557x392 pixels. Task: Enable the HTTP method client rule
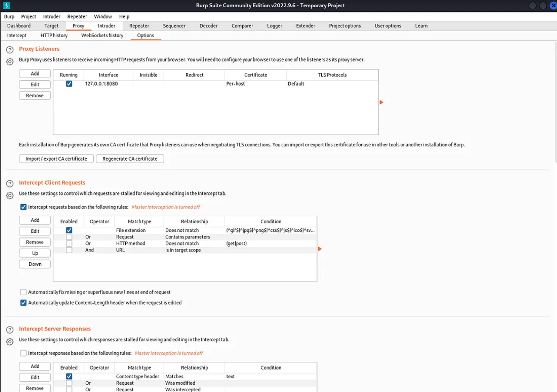(x=69, y=243)
